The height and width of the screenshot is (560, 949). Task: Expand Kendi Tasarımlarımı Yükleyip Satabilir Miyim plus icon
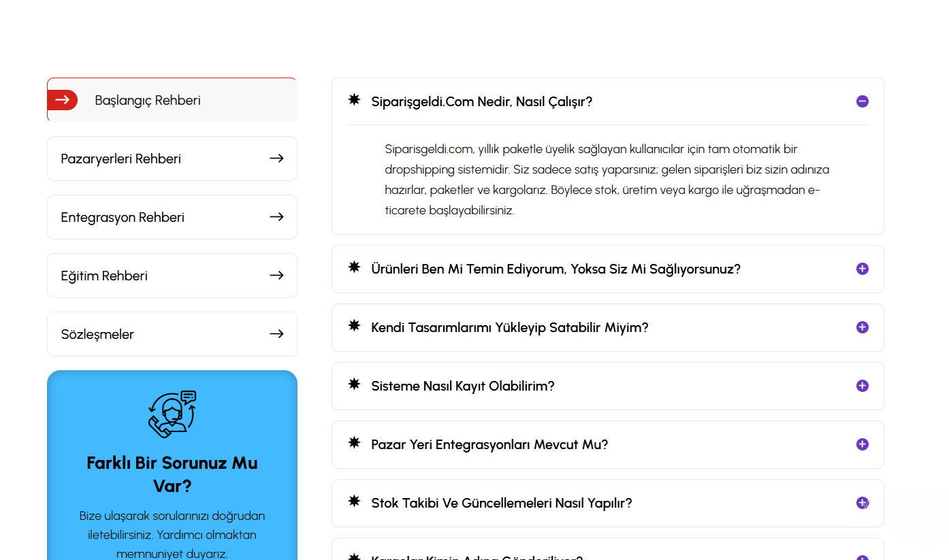tap(862, 327)
